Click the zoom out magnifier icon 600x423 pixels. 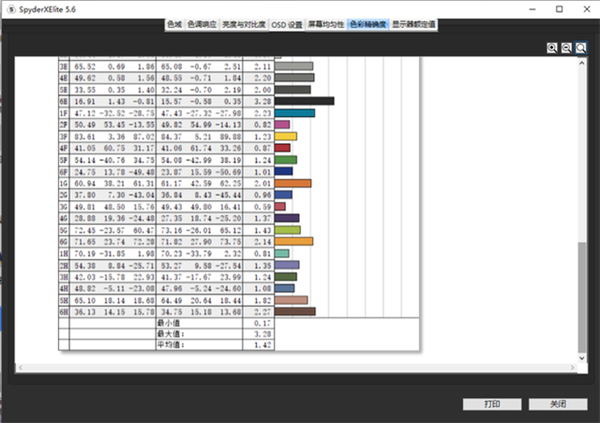click(567, 47)
